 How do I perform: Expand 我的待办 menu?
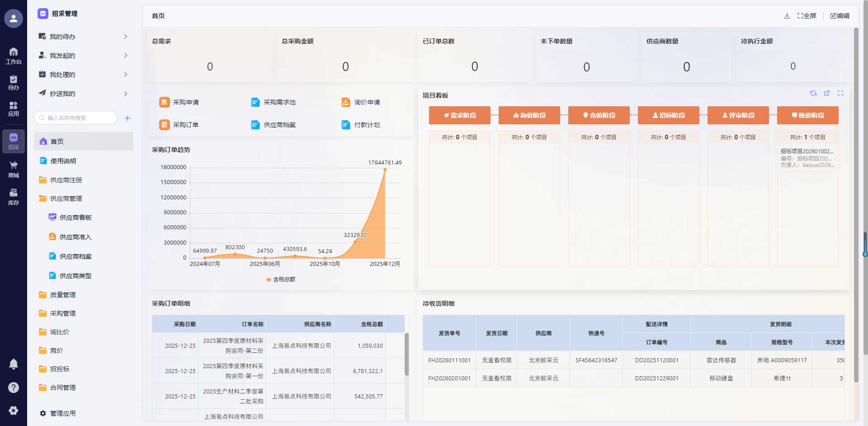pyautogui.click(x=84, y=37)
